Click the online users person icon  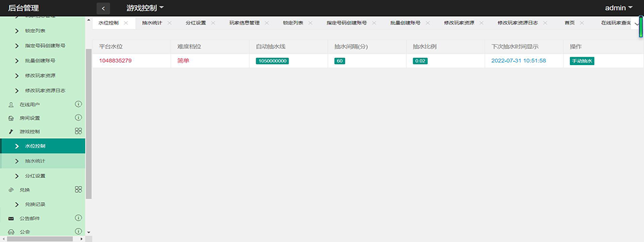pos(11,105)
